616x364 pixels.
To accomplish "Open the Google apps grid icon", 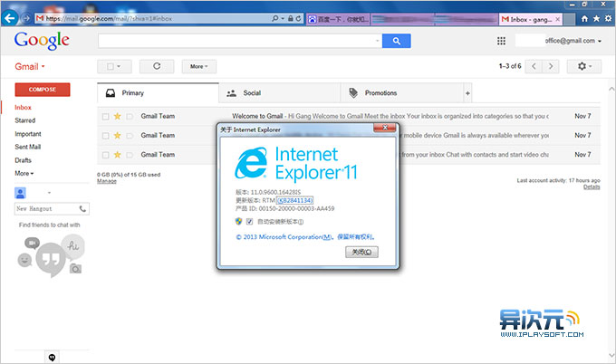I will click(x=501, y=41).
